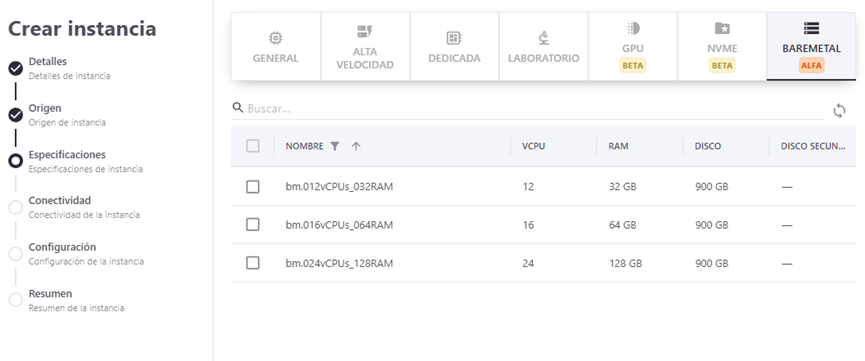This screenshot has height=361, width=865.
Task: Click the DISCO SECUN... column header
Action: coord(813,146)
